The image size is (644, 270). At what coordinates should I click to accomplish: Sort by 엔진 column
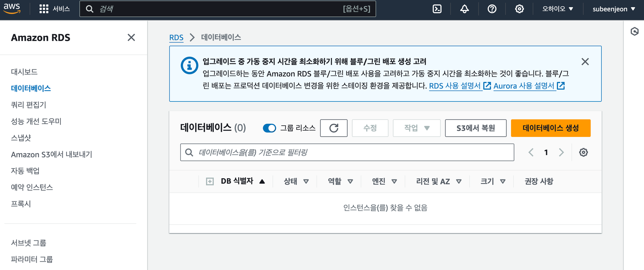[x=384, y=181]
